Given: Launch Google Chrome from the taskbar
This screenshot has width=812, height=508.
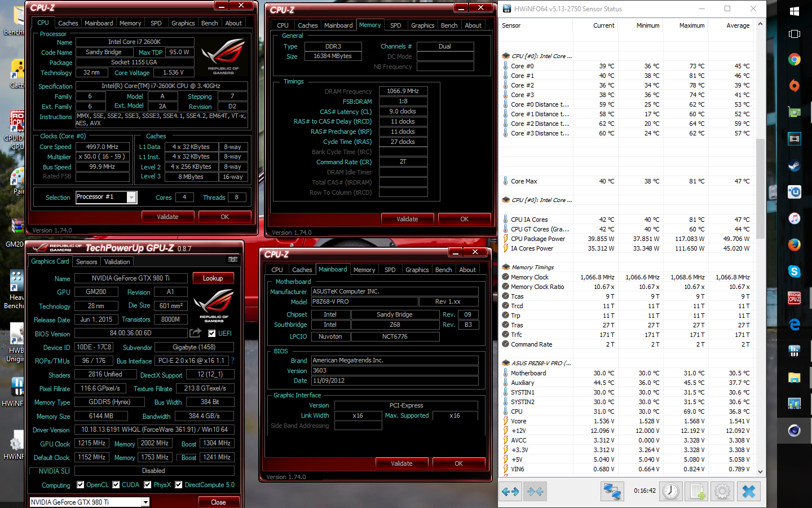Looking at the screenshot, I should pyautogui.click(x=795, y=59).
